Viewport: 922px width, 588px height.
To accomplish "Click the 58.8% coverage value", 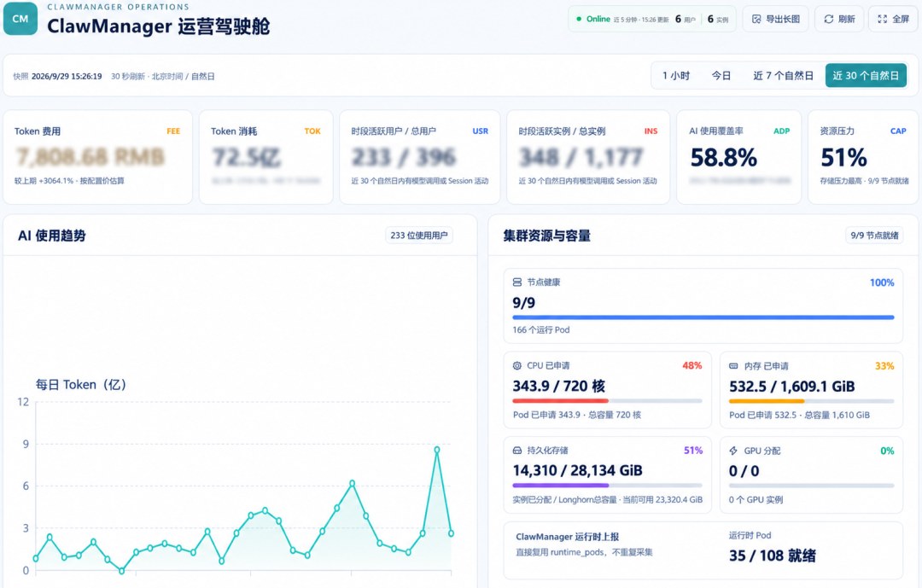I will click(724, 158).
